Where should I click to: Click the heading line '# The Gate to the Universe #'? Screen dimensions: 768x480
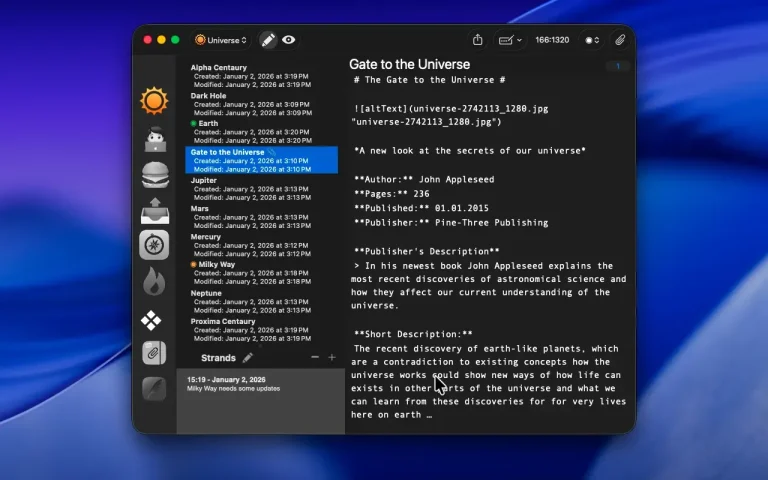coord(430,80)
